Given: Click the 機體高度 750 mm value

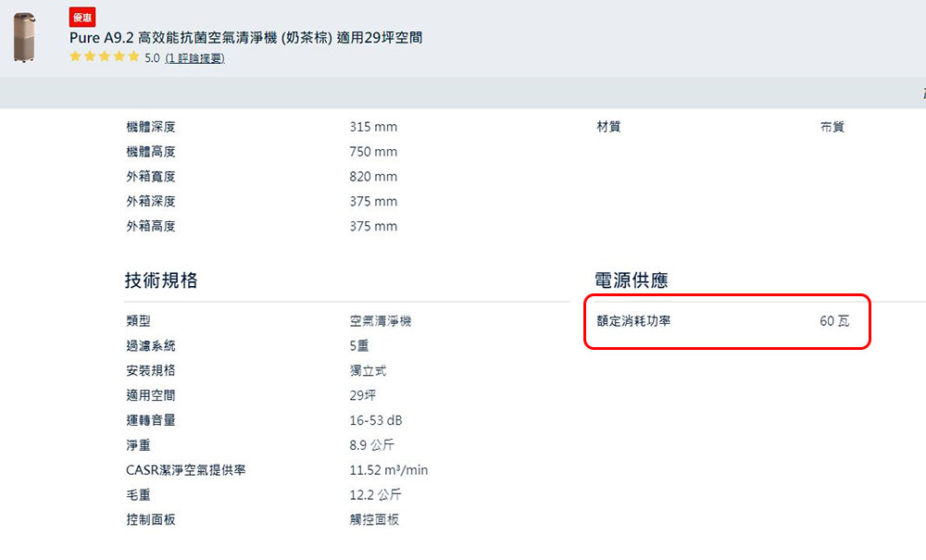Looking at the screenshot, I should (x=373, y=152).
